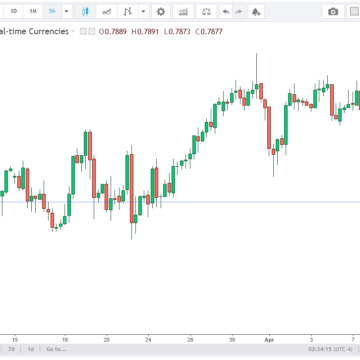
Task: Select the 1D timeframe button
Action: 14,11
